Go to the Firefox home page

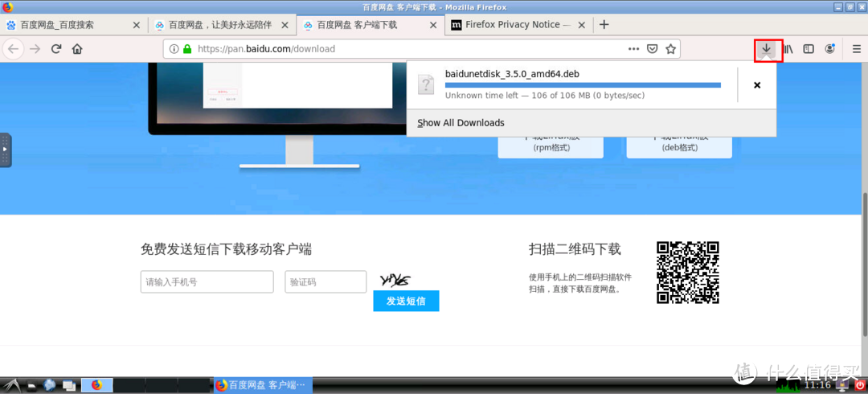tap(77, 49)
